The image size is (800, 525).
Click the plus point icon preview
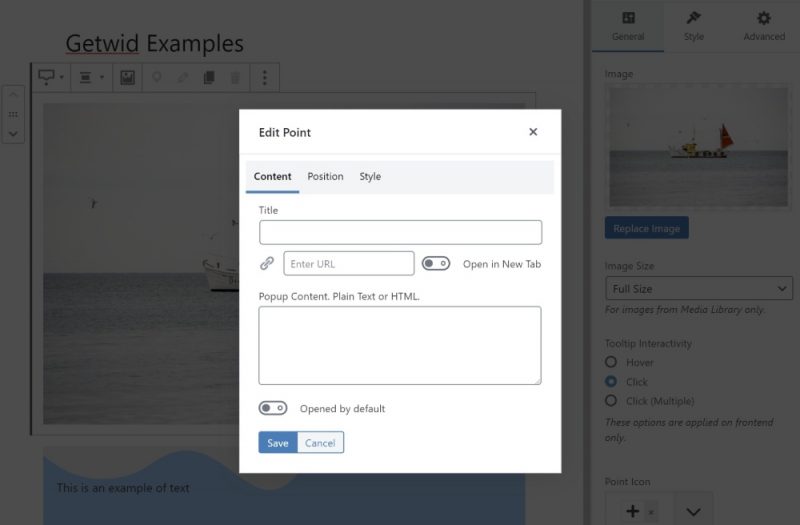click(x=633, y=511)
